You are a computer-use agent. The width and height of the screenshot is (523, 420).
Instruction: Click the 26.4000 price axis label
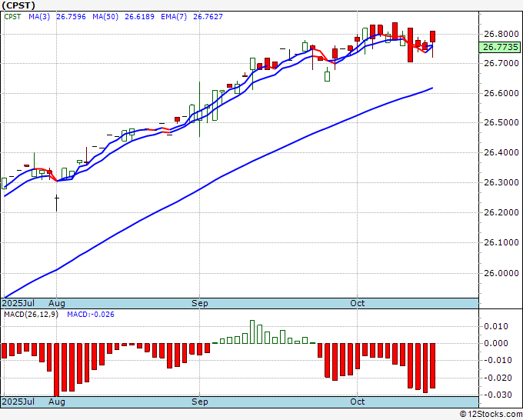click(501, 152)
